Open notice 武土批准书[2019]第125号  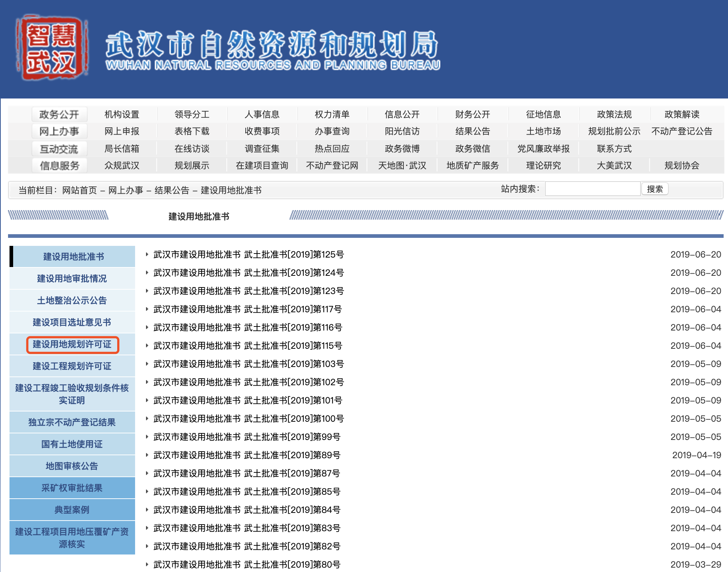coord(249,255)
